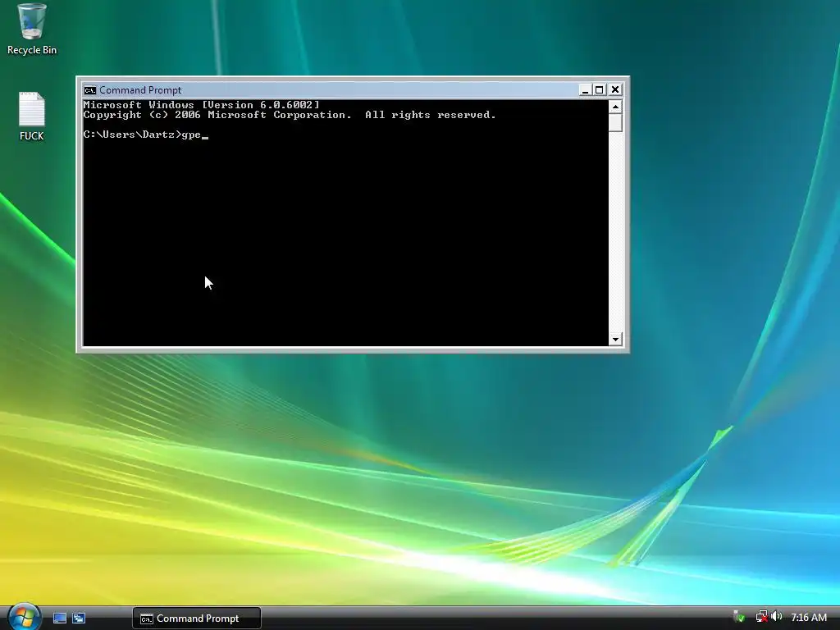840x630 pixels.
Task: Close the Command Prompt window
Action: click(x=615, y=90)
